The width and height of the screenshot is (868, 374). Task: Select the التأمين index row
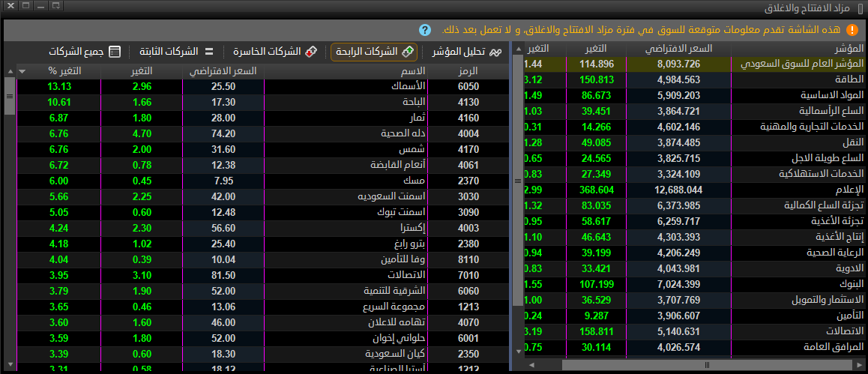(x=694, y=316)
